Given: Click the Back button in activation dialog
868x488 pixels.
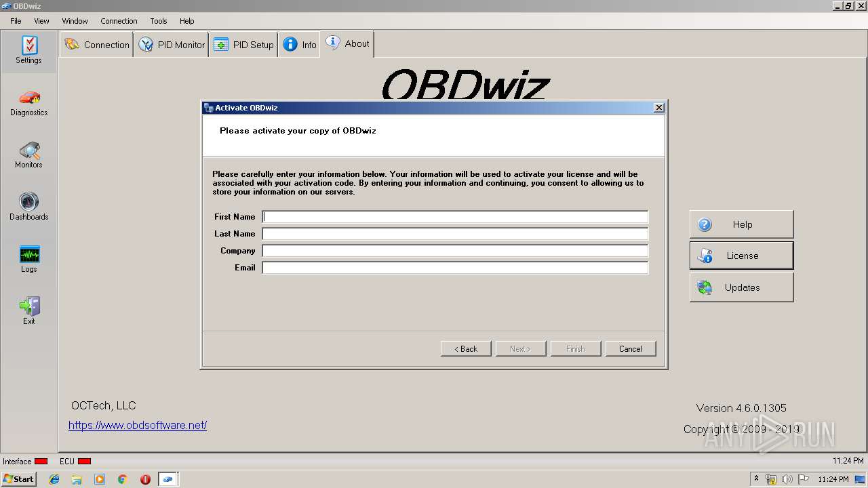Looking at the screenshot, I should [466, 348].
